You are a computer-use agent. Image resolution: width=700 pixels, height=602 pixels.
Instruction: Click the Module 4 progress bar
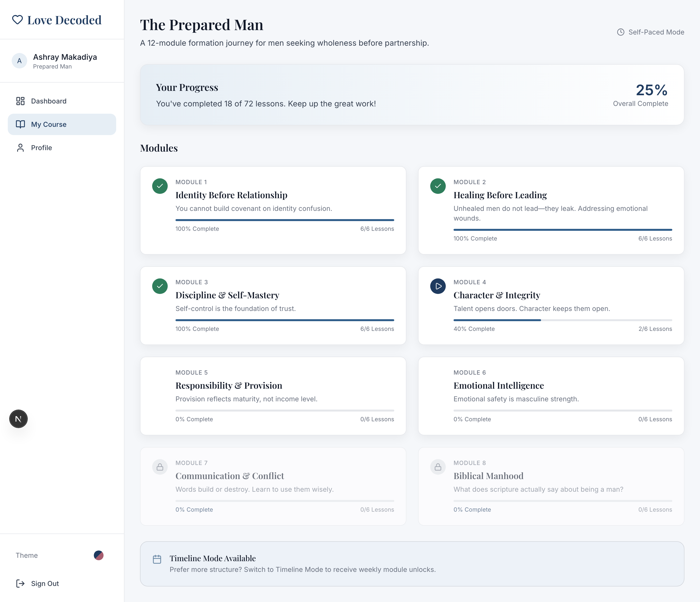tap(562, 320)
